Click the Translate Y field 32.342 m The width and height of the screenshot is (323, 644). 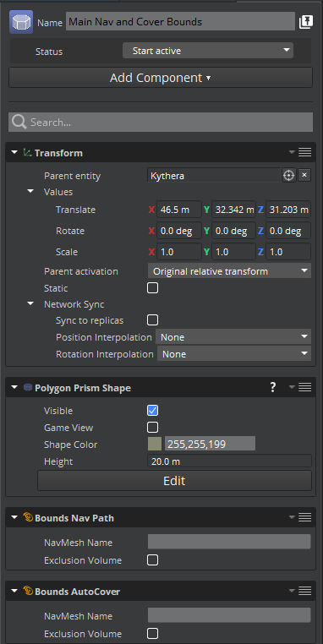coord(233,210)
